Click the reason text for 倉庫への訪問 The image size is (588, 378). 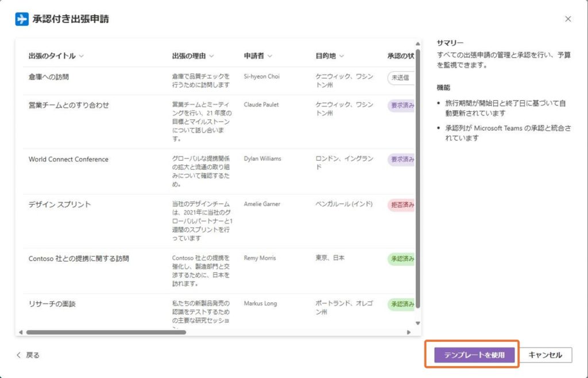pyautogui.click(x=201, y=80)
